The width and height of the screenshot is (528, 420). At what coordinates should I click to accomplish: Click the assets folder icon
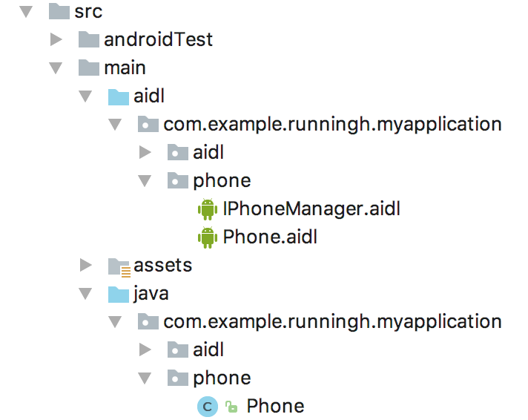click(x=119, y=266)
